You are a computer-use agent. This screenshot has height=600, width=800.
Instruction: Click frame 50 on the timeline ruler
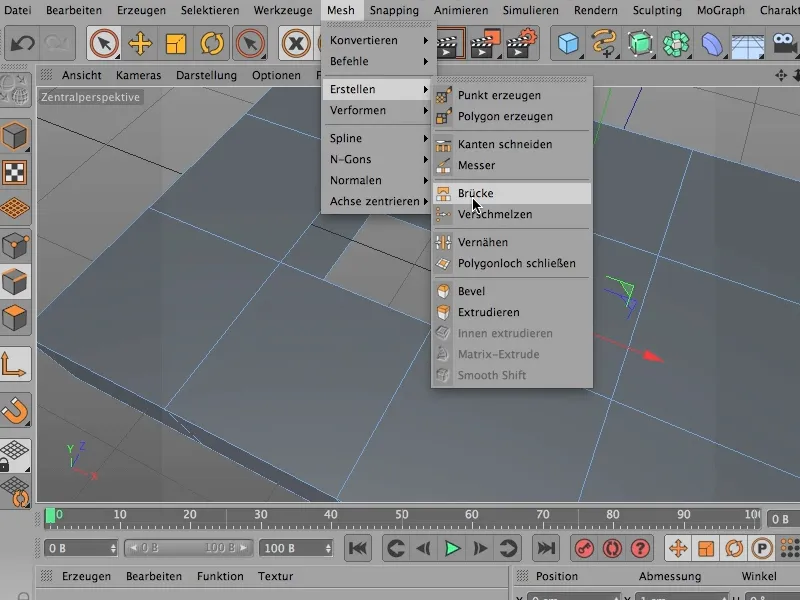coord(402,515)
